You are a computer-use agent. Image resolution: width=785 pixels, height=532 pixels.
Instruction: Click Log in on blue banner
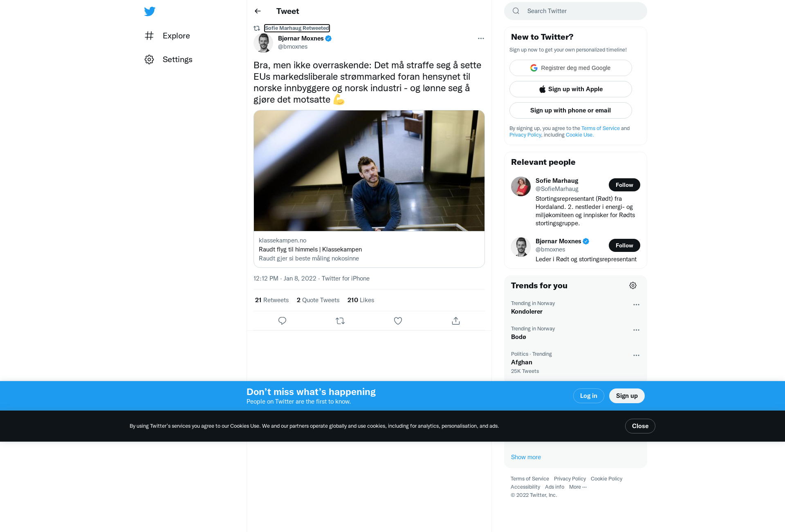(589, 396)
